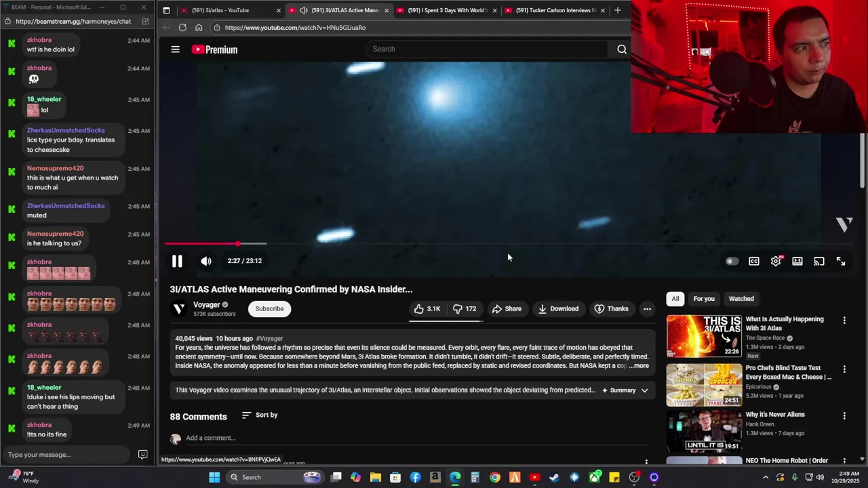The width and height of the screenshot is (868, 488).
Task: Enter full screen mode
Action: 841,261
